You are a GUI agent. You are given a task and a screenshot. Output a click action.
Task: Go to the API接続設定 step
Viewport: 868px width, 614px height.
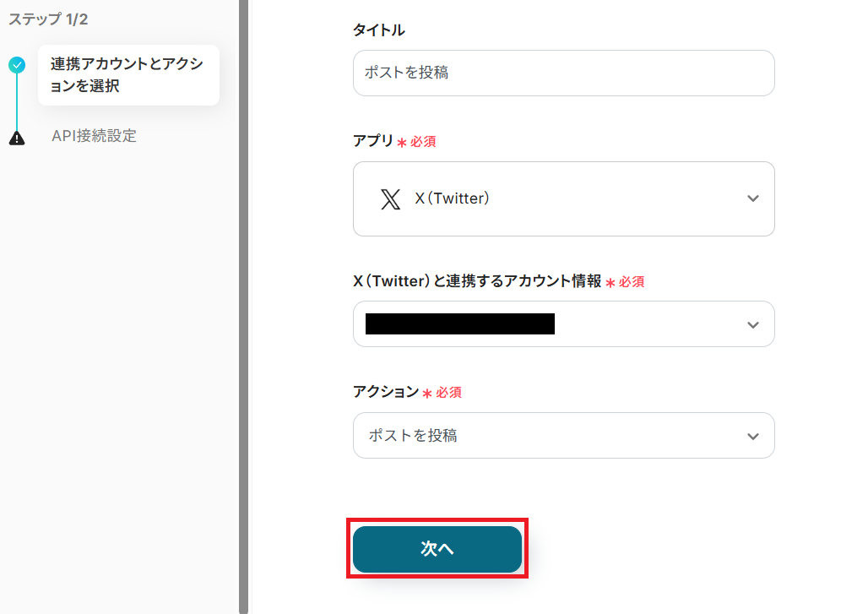pos(94,136)
